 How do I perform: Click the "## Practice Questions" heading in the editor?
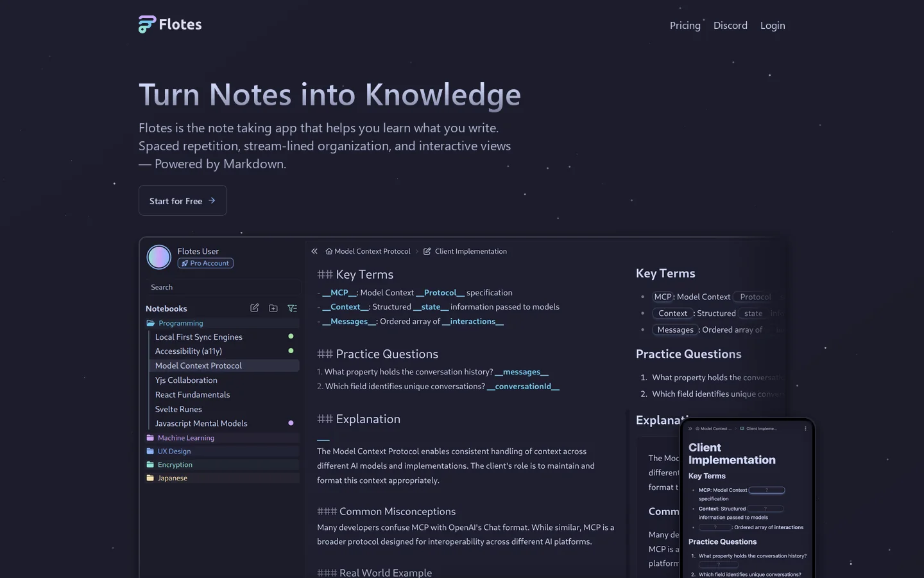377,354
